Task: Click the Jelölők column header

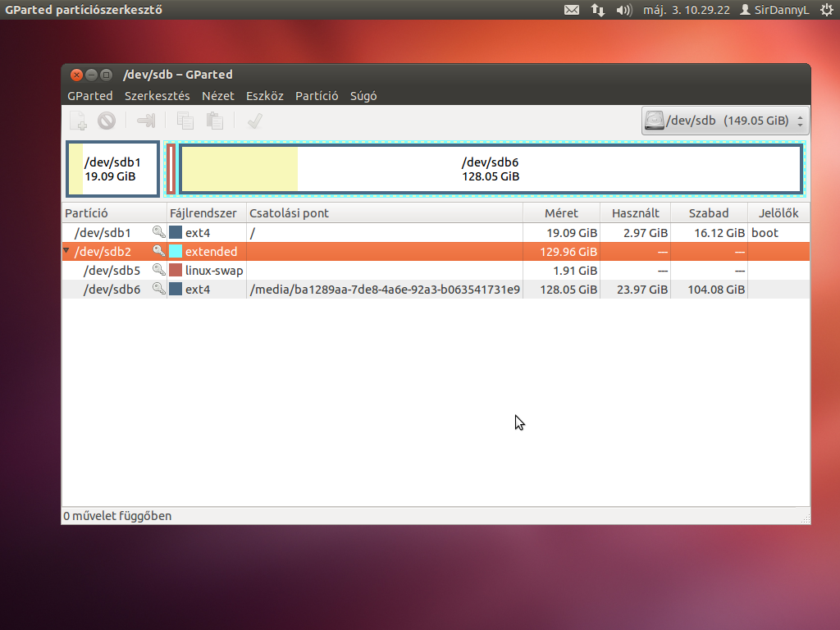Action: point(778,213)
